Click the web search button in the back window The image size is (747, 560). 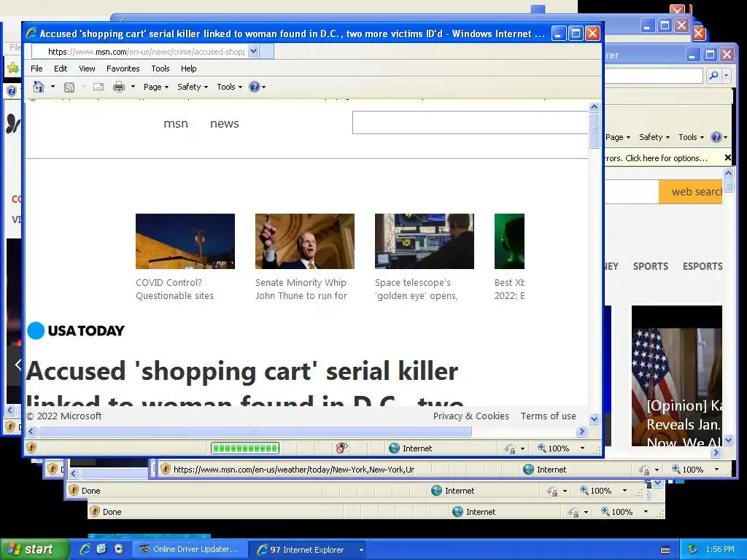click(x=690, y=192)
